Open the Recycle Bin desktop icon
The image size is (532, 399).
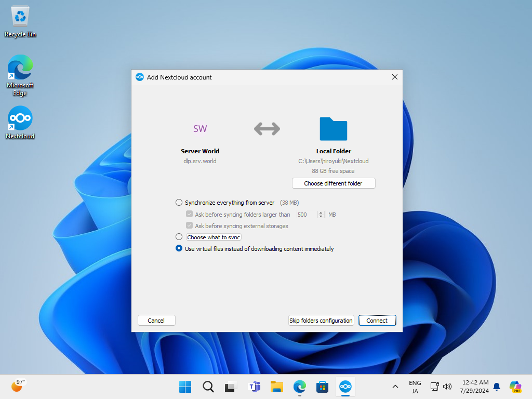coord(20,21)
